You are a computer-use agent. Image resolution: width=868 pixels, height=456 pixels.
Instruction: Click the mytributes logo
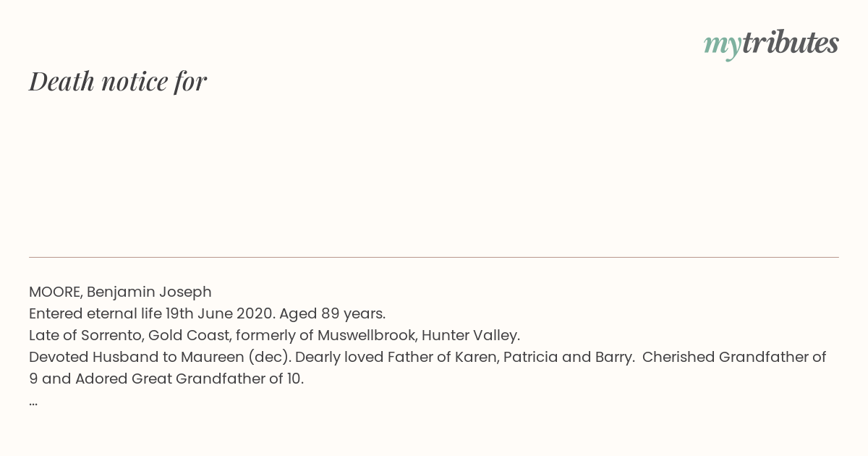pyautogui.click(x=771, y=44)
